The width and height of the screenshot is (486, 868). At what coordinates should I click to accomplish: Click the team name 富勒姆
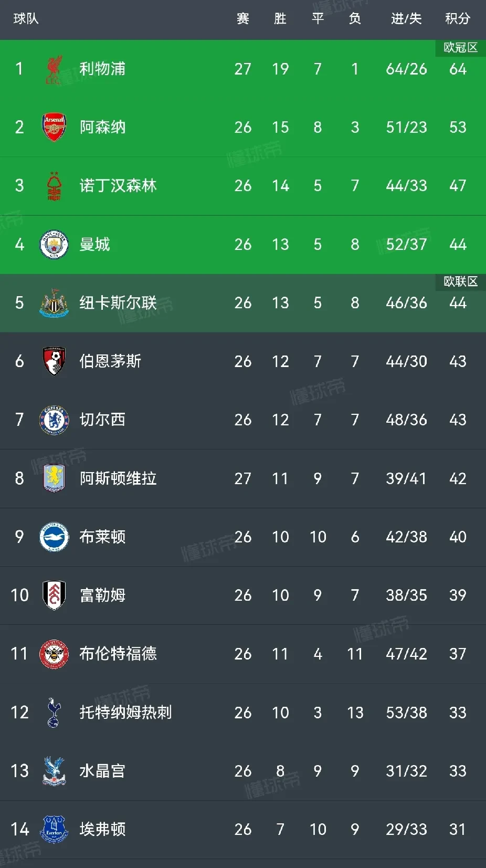[x=102, y=595]
